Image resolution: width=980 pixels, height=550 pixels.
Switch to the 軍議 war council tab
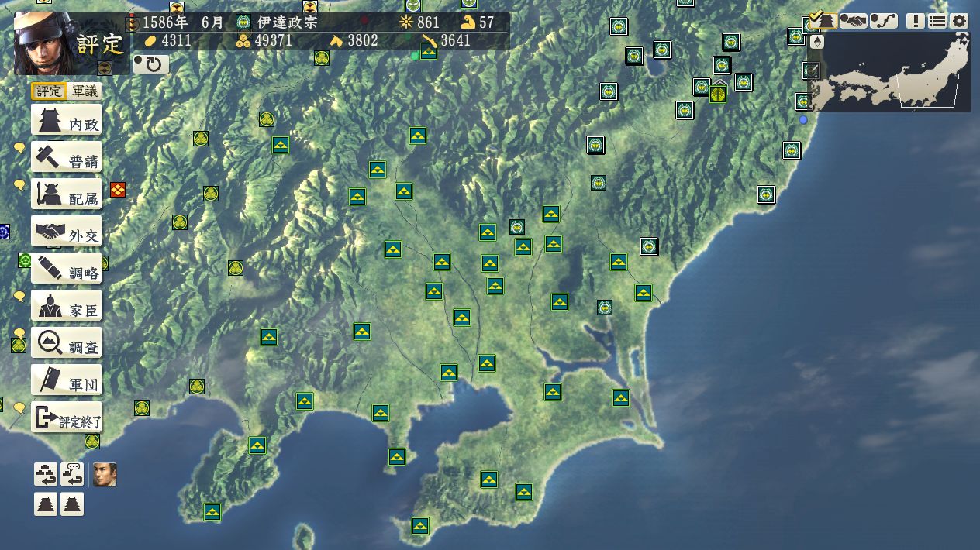tap(84, 91)
